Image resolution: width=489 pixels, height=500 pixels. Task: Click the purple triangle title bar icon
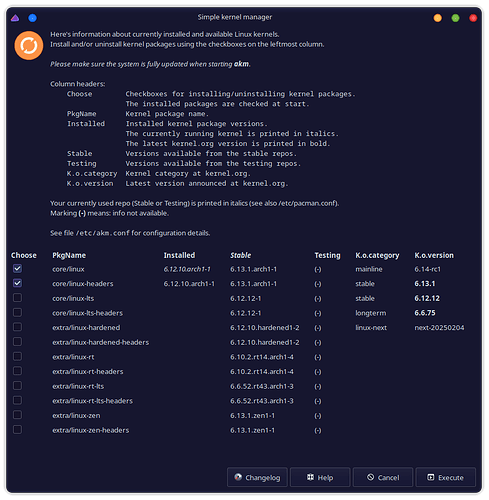click(15, 18)
